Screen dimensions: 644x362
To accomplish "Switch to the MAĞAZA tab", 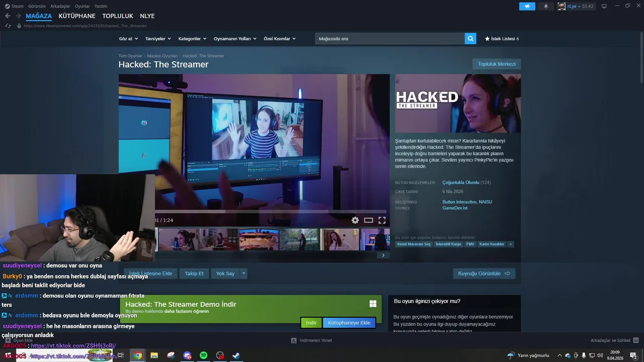I will click(x=39, y=16).
